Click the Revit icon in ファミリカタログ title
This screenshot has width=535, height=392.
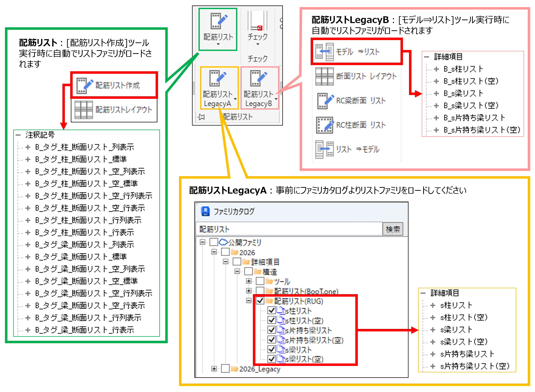tap(205, 211)
